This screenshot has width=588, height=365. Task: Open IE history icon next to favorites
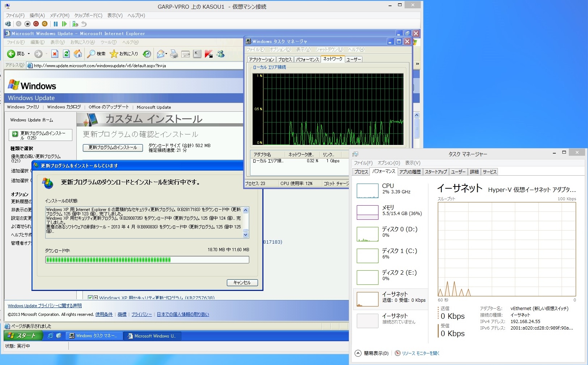pyautogui.click(x=147, y=54)
